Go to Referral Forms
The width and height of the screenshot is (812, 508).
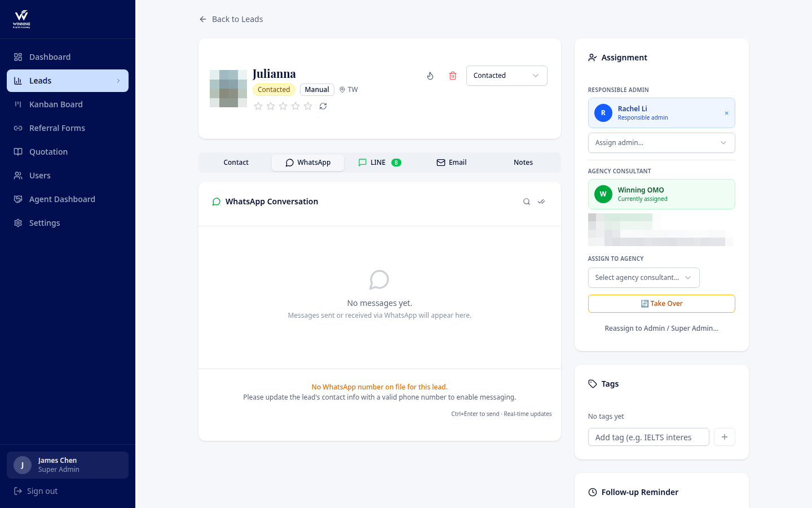[x=68, y=128]
